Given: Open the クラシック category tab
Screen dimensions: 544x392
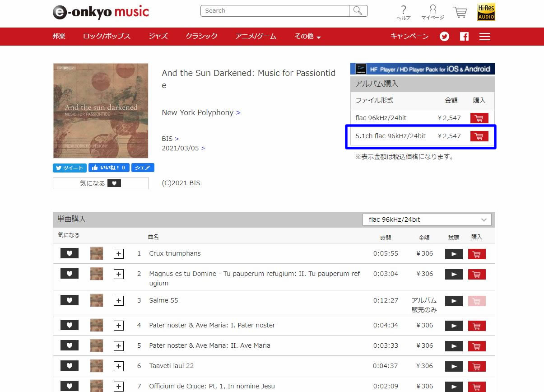Looking at the screenshot, I should [x=201, y=36].
